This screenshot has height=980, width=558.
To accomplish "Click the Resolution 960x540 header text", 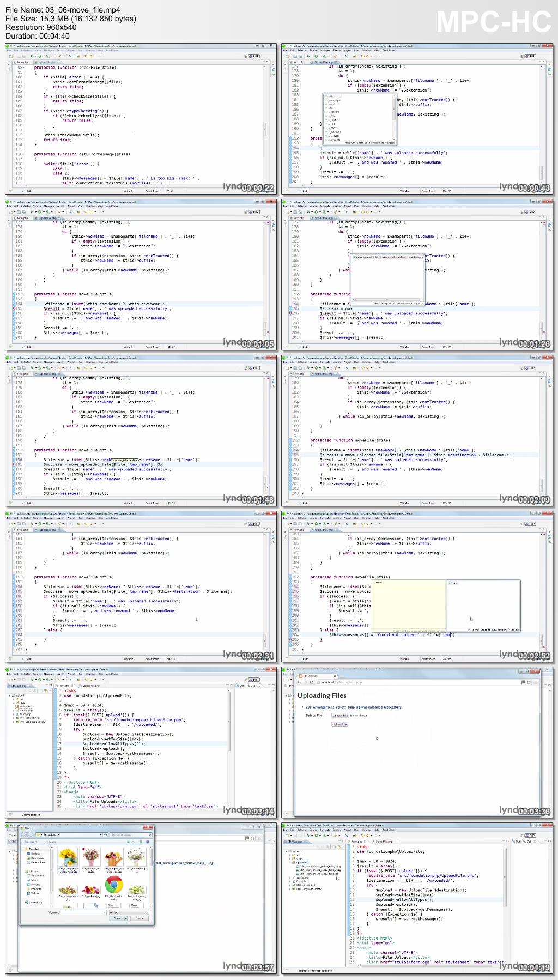I will coord(41,27).
